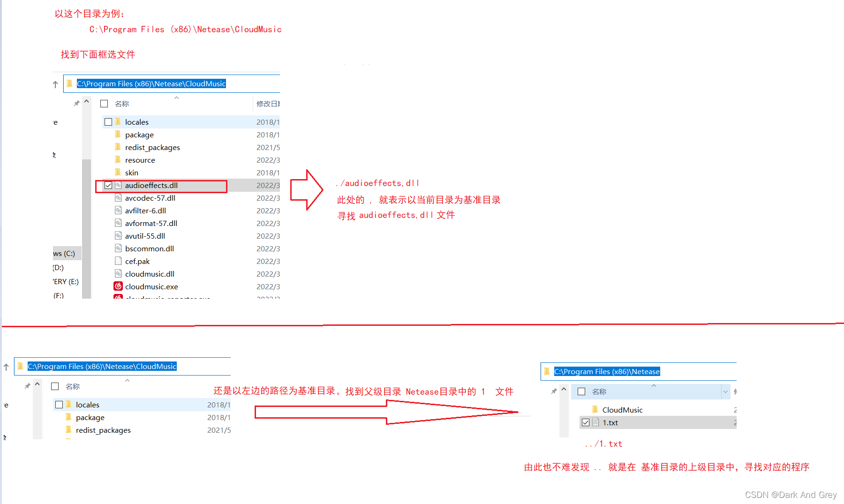The height and width of the screenshot is (504, 844).
Task: Select the cef.pak file icon
Action: coord(118,261)
